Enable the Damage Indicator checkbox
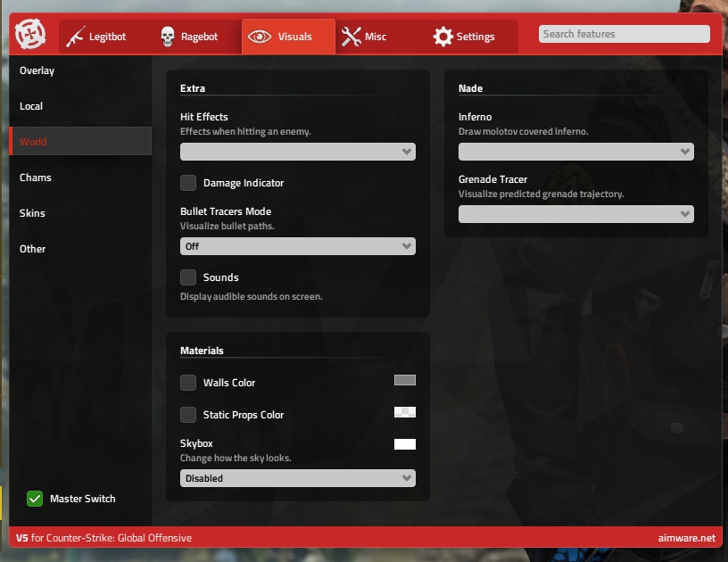 coord(188,183)
